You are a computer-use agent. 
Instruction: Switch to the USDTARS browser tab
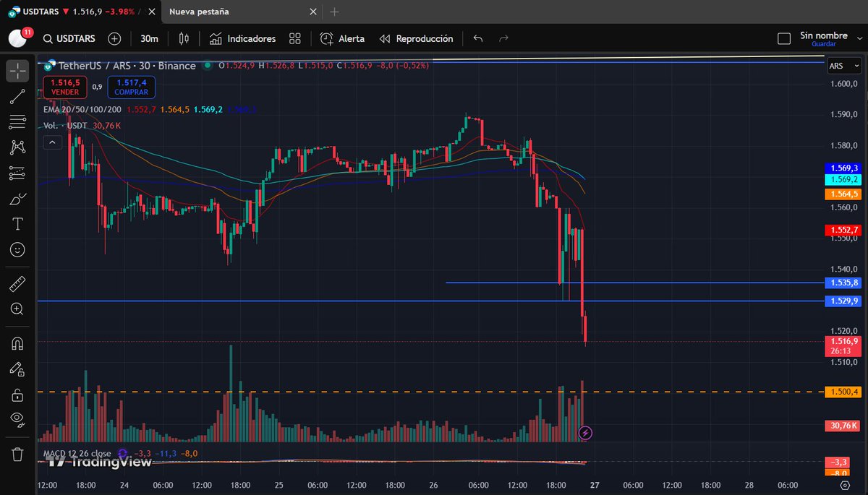pyautogui.click(x=80, y=12)
